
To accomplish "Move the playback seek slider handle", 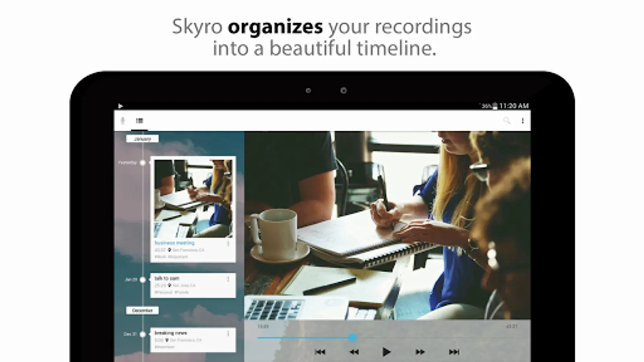I will 353,338.
